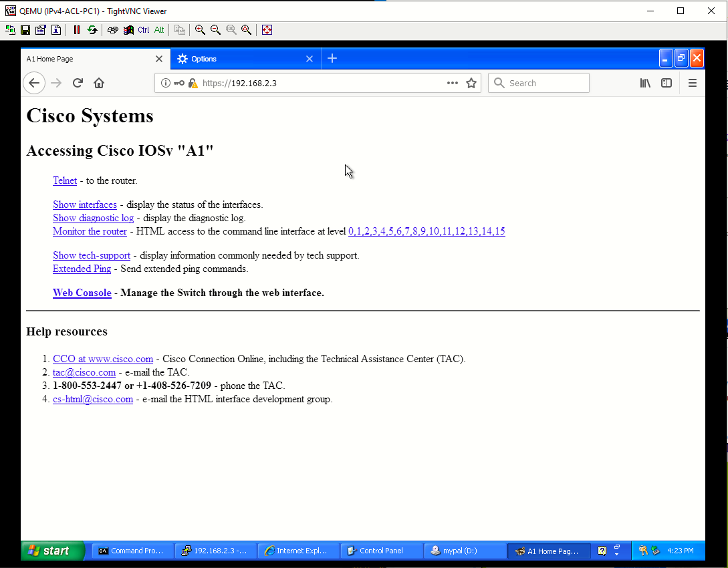Open the Monitor the router link

(x=90, y=231)
